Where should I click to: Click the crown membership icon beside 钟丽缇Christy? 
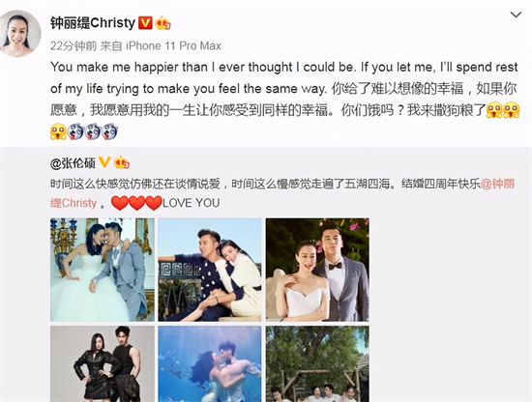(x=163, y=23)
